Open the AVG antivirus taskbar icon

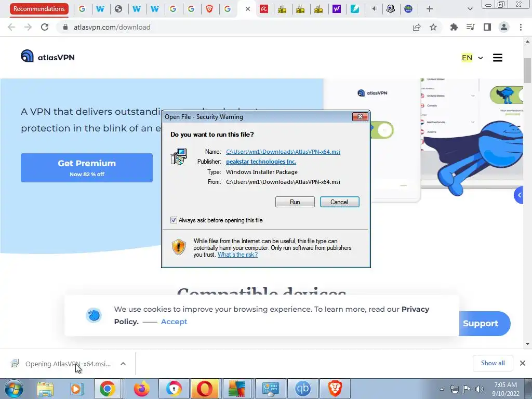pos(237,389)
